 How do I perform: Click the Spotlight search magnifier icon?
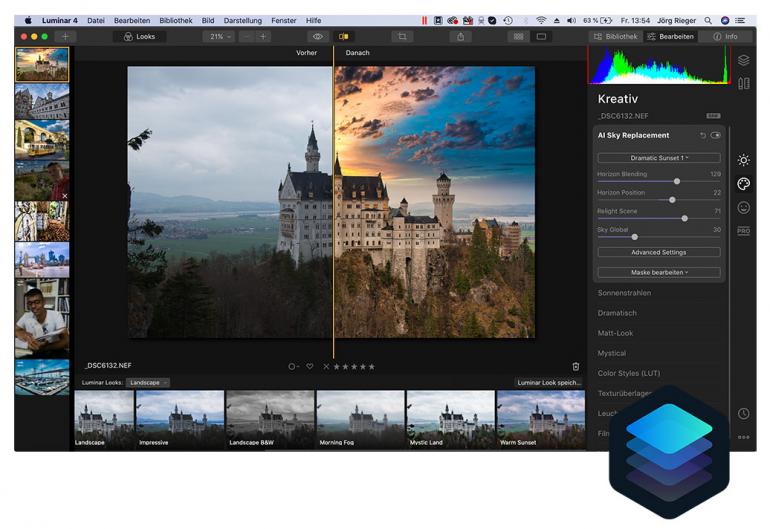coord(708,21)
